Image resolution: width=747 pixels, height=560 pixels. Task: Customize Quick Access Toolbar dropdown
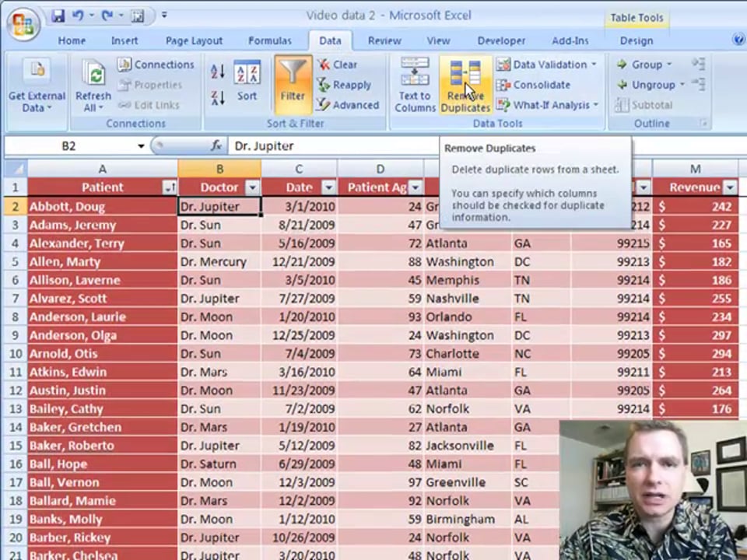pos(164,16)
